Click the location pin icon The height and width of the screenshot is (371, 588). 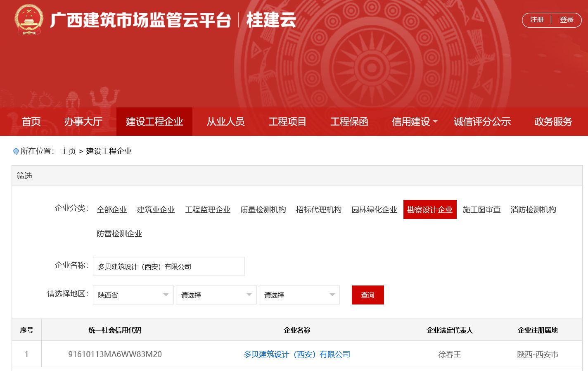point(16,152)
